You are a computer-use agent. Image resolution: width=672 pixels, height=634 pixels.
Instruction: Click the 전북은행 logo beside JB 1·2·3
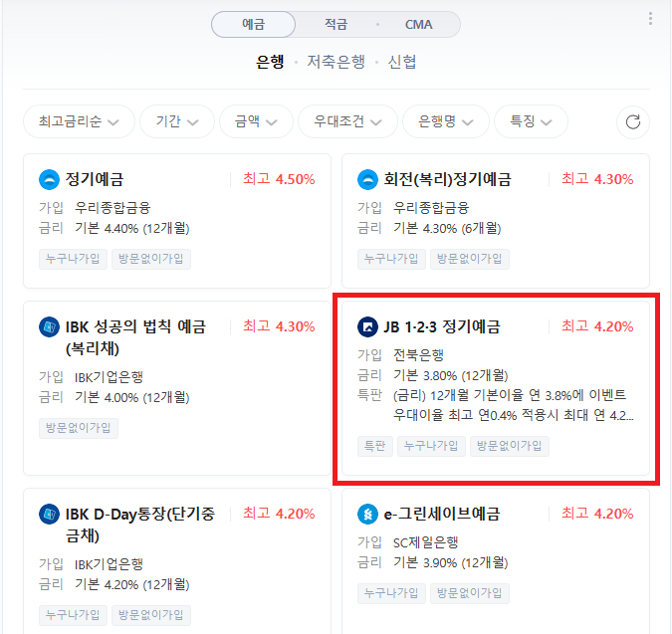coord(367,327)
